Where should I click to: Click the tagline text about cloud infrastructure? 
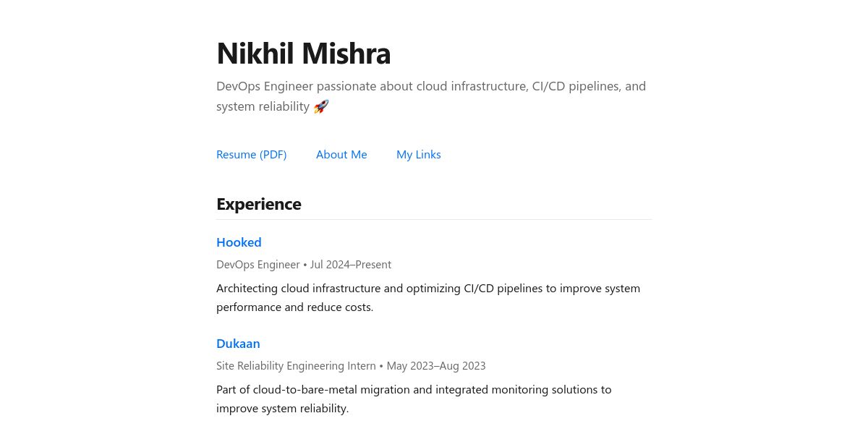point(431,96)
